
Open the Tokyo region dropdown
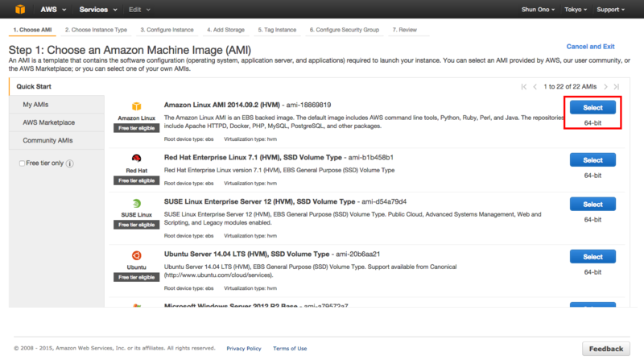click(x=576, y=10)
